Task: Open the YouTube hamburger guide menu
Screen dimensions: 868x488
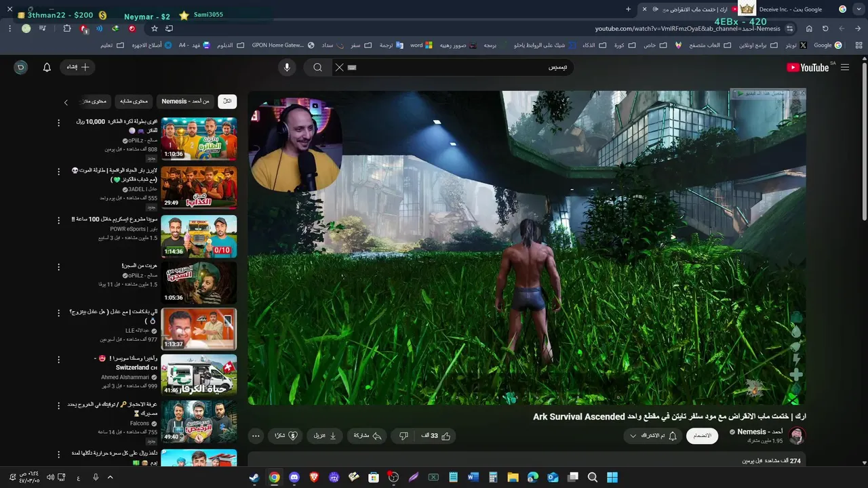Action: (x=845, y=67)
